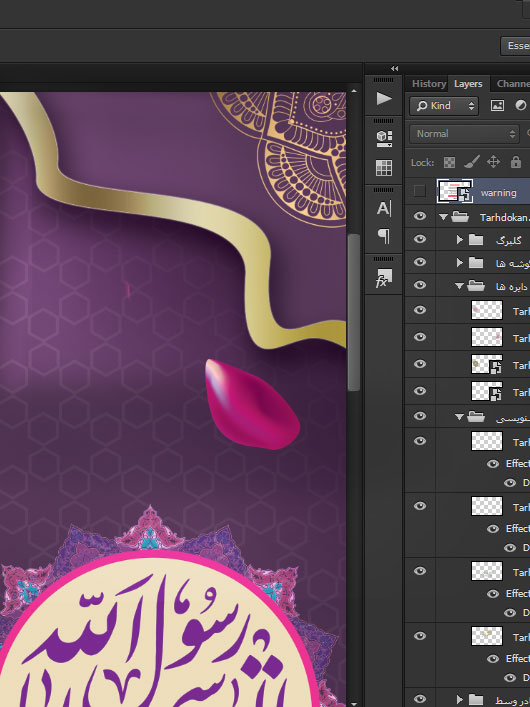This screenshot has height=707, width=530.
Task: Click the گلبرگ group folder icon
Action: [x=476, y=239]
